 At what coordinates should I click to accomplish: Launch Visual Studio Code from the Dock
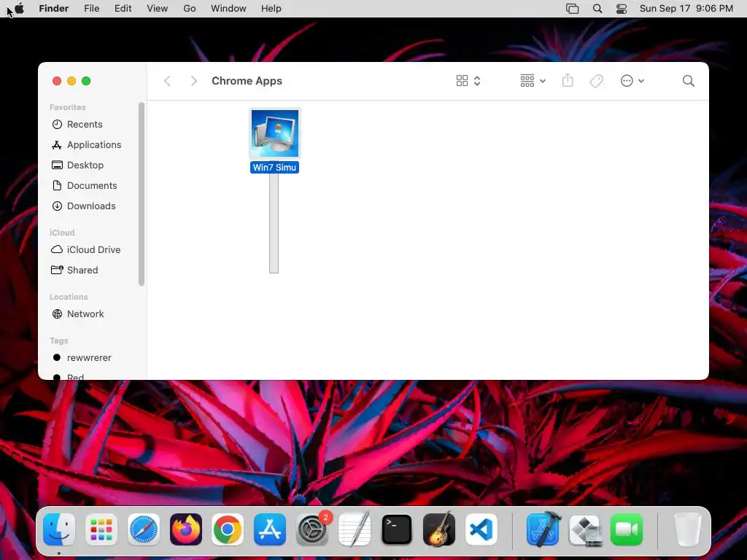pos(481,529)
